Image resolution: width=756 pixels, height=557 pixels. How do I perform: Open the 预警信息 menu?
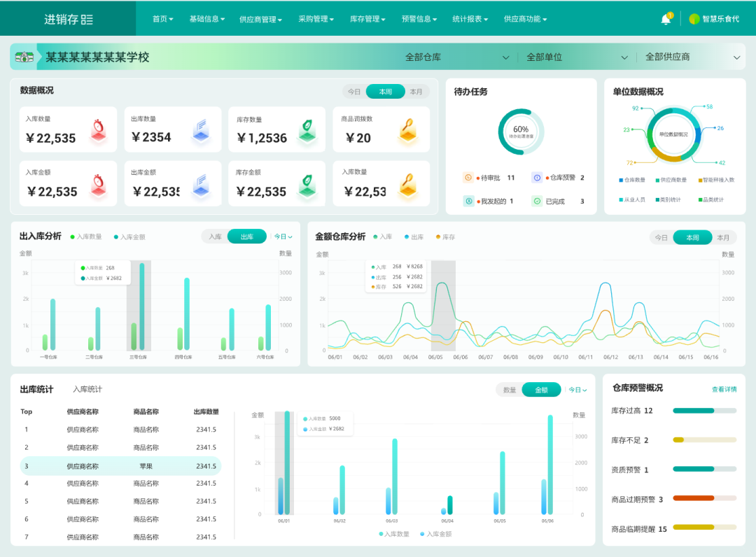[419, 19]
